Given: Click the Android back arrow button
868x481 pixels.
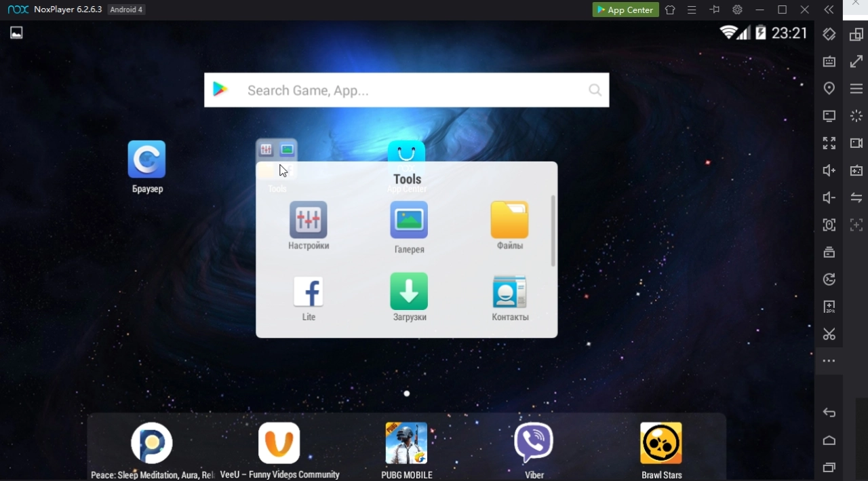Looking at the screenshot, I should point(829,412).
